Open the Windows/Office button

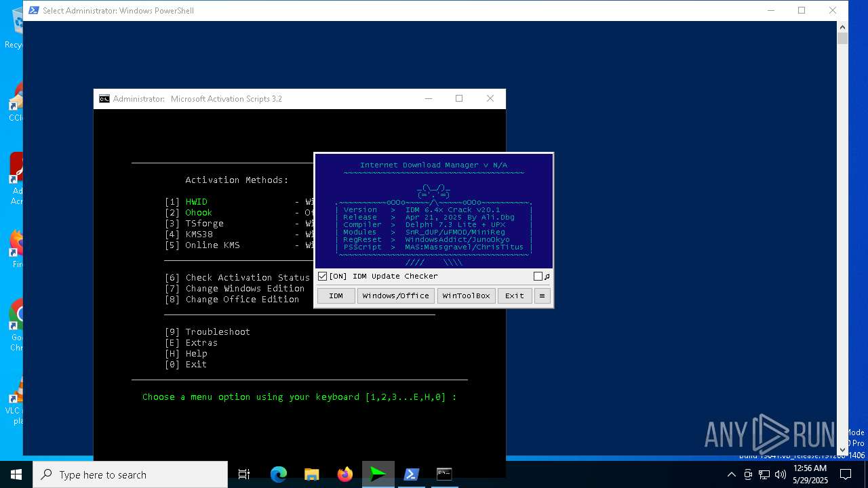(x=396, y=296)
